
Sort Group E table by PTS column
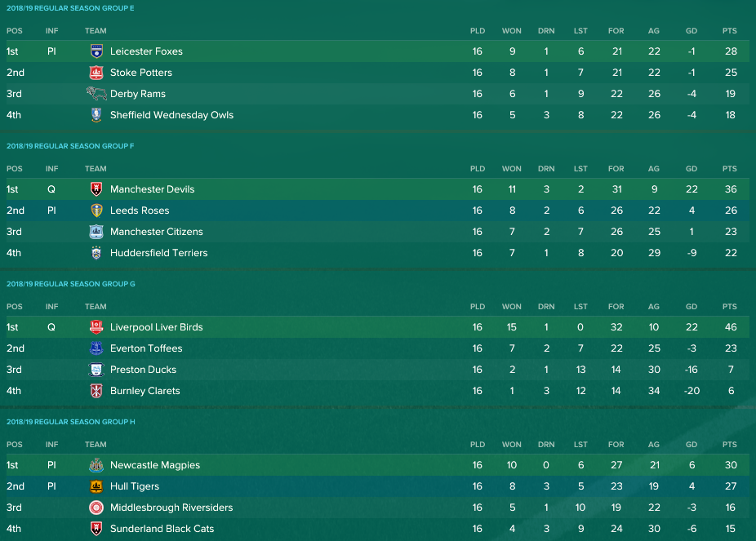tap(730, 31)
